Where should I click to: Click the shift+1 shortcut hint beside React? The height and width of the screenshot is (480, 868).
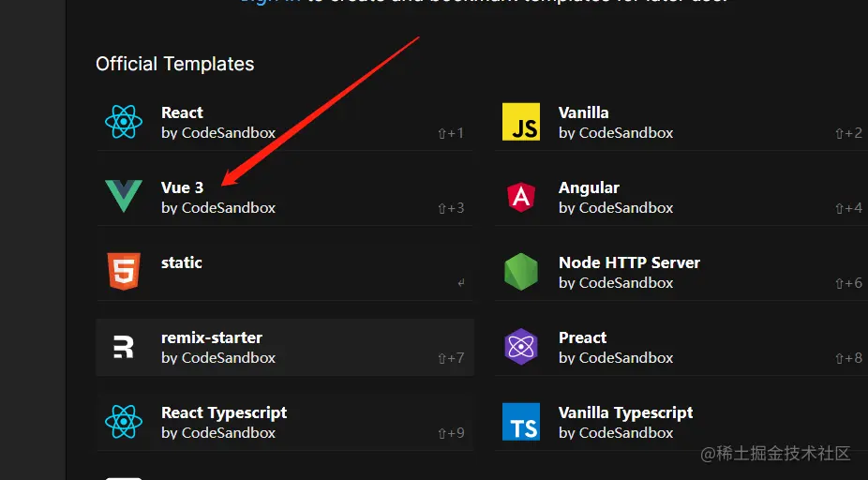click(451, 133)
